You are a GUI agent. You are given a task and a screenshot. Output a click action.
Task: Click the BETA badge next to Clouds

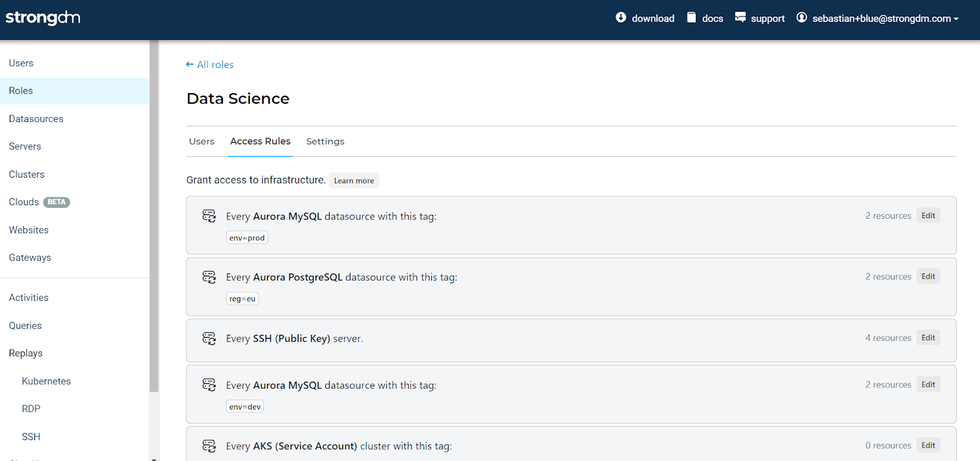pyautogui.click(x=56, y=202)
